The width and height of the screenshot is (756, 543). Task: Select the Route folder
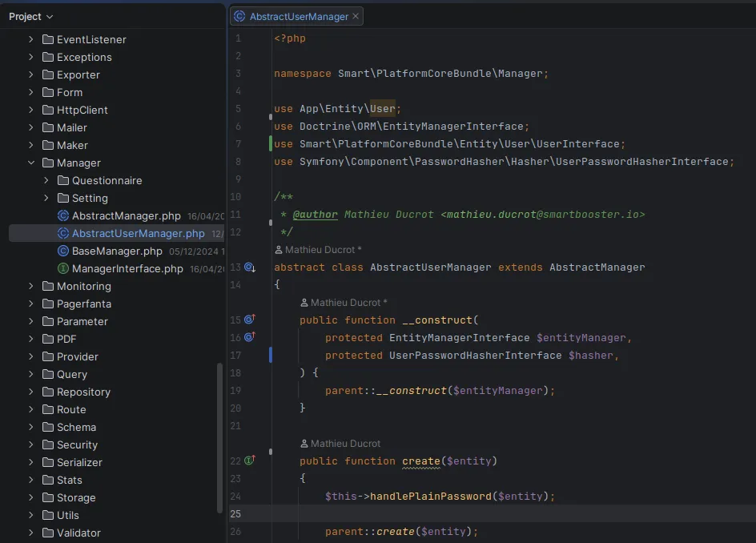[x=71, y=409]
